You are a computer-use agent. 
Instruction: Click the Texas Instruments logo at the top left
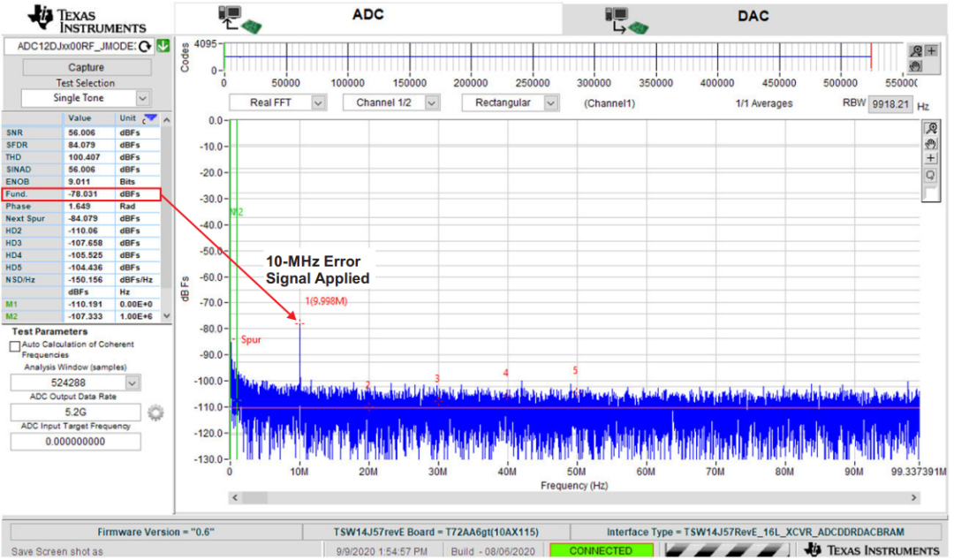87,19
